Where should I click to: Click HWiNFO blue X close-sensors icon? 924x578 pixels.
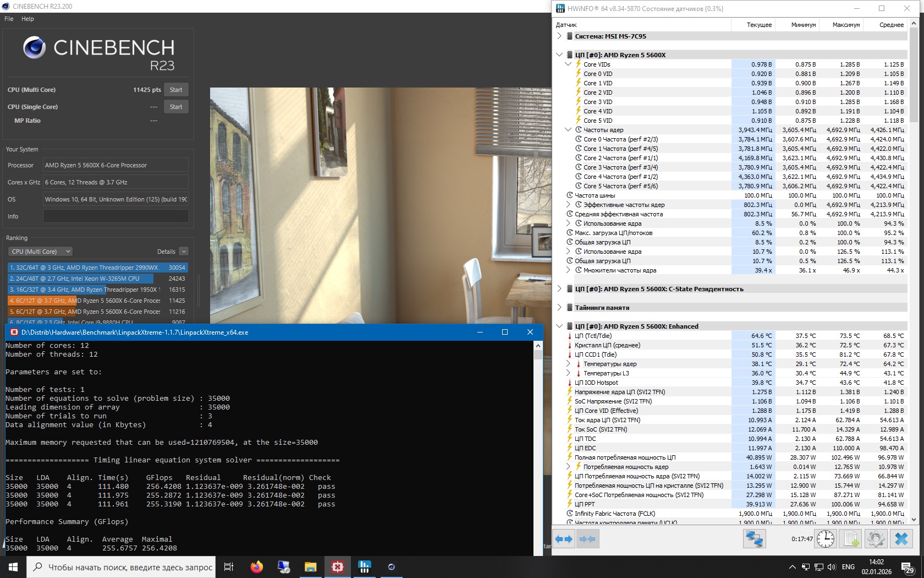901,539
